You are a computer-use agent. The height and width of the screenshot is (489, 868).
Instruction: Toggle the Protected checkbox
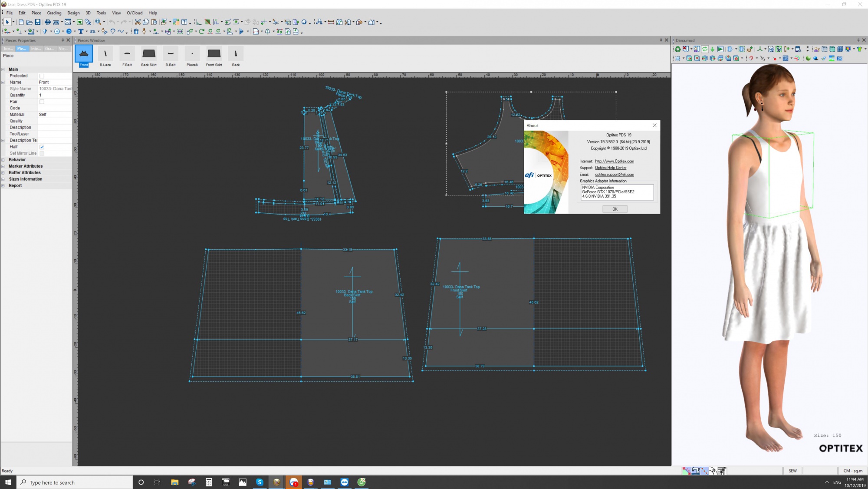(x=42, y=76)
